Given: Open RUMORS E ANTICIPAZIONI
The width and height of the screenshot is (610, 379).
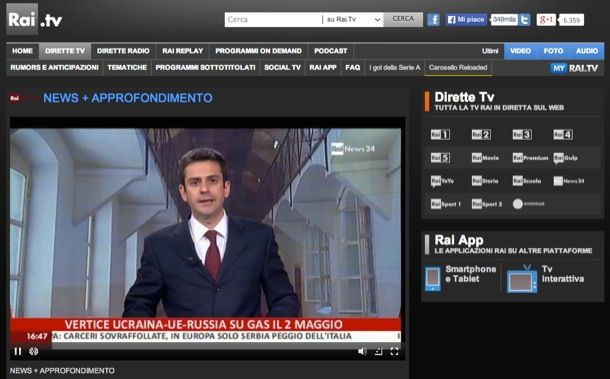Looking at the screenshot, I should click(54, 68).
